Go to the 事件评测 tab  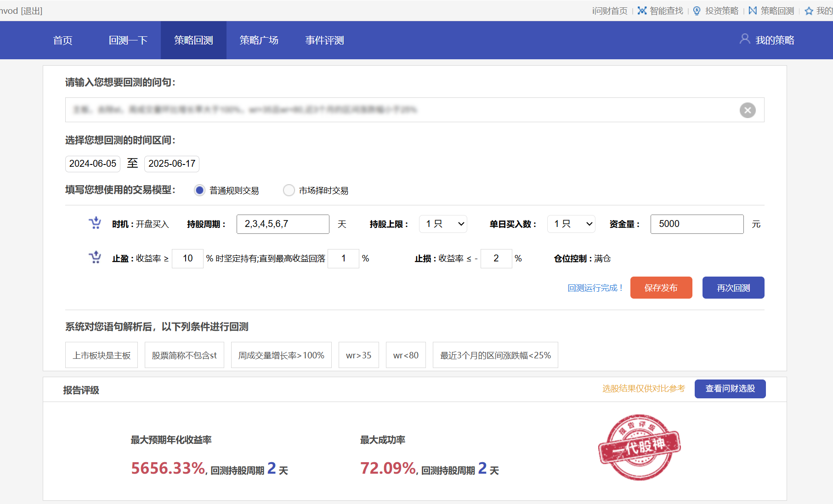[324, 40]
